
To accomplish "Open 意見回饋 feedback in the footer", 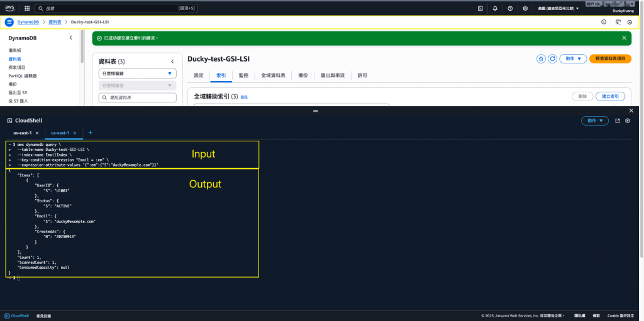I will pyautogui.click(x=43, y=316).
